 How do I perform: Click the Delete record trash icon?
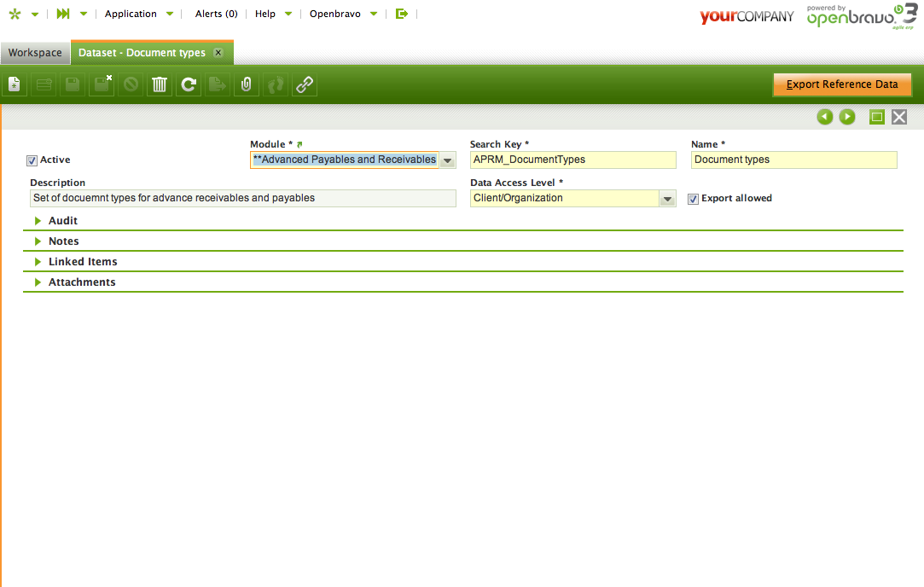pyautogui.click(x=160, y=84)
